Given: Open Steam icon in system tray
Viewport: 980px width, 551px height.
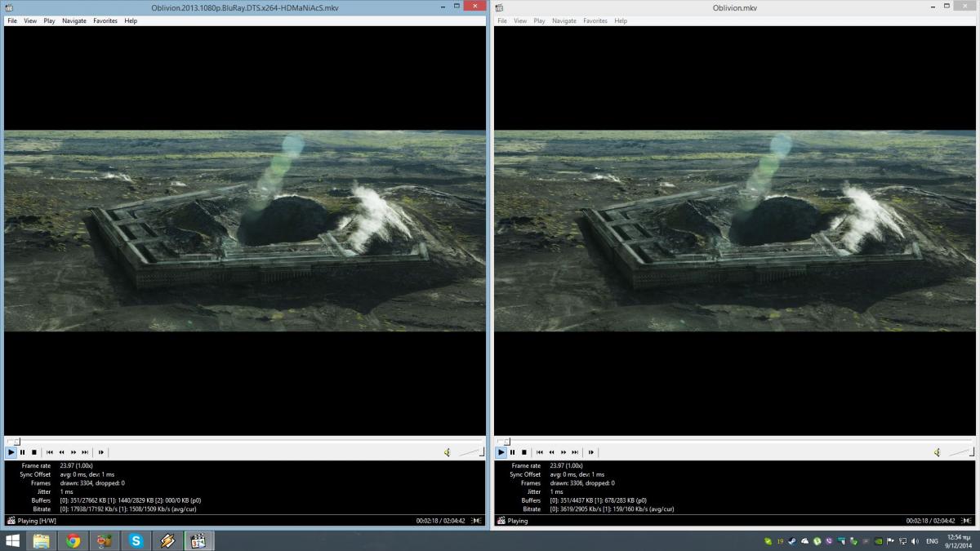Looking at the screenshot, I should point(792,541).
